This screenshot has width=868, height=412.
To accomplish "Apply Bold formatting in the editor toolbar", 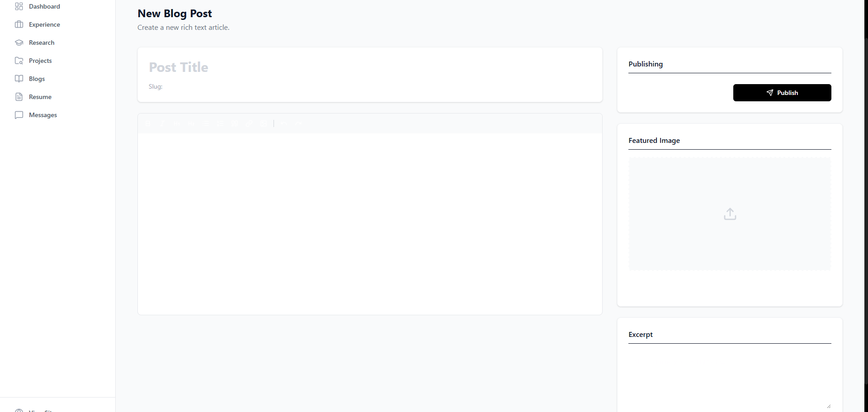I will pyautogui.click(x=148, y=123).
